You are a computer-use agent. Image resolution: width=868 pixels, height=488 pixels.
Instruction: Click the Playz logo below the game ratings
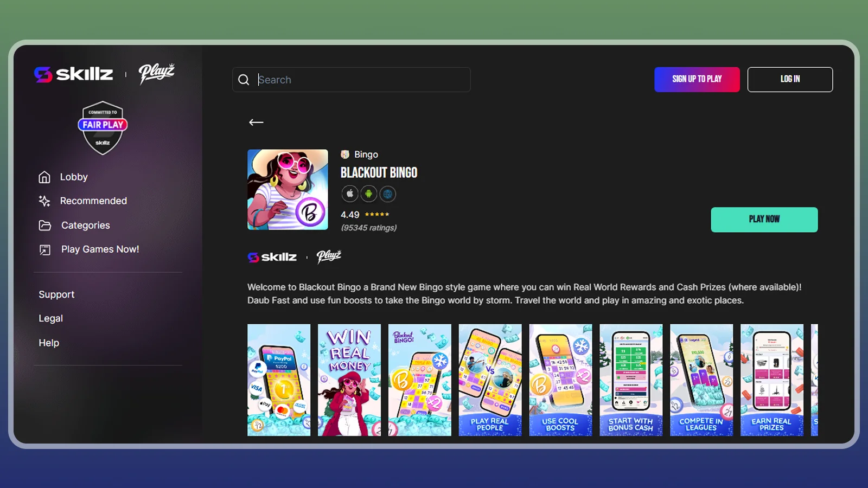(329, 256)
